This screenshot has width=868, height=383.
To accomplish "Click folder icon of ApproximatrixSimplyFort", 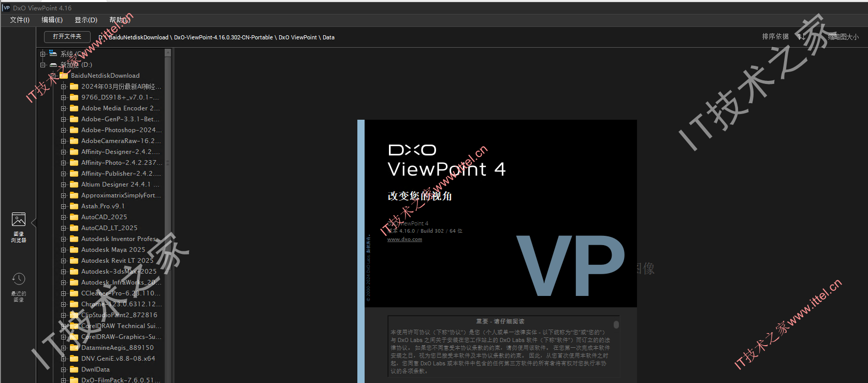I will click(x=74, y=195).
